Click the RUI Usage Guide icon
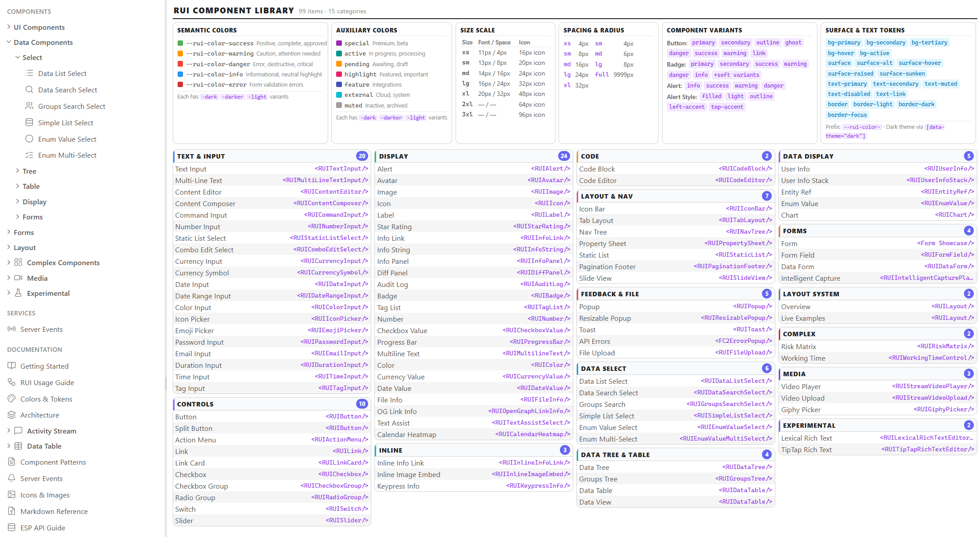The height and width of the screenshot is (537, 980). 12,382
